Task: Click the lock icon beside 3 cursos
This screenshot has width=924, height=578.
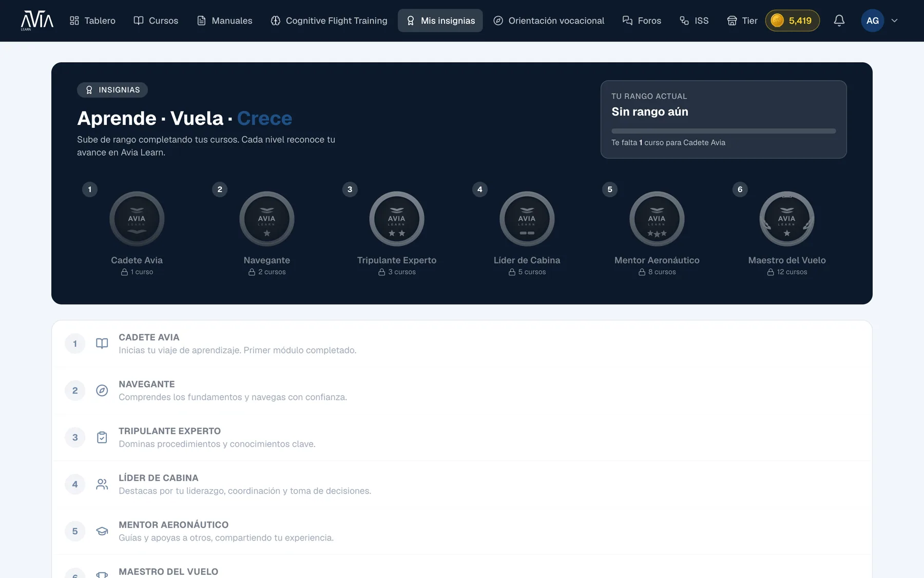Action: (382, 272)
